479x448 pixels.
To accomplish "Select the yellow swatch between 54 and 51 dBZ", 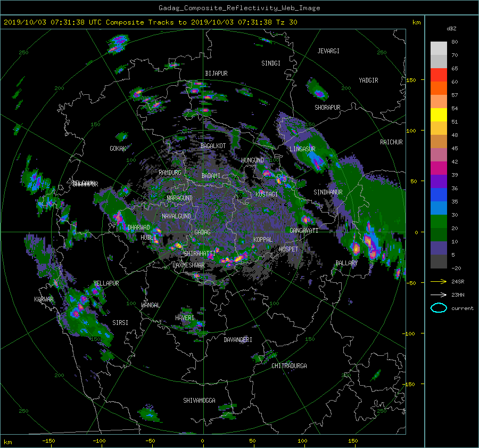I will [x=439, y=115].
